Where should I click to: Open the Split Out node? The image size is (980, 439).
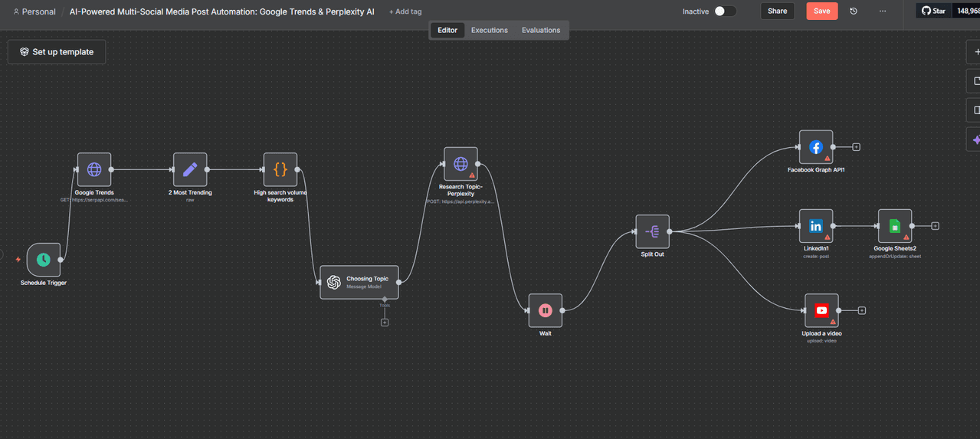click(652, 231)
